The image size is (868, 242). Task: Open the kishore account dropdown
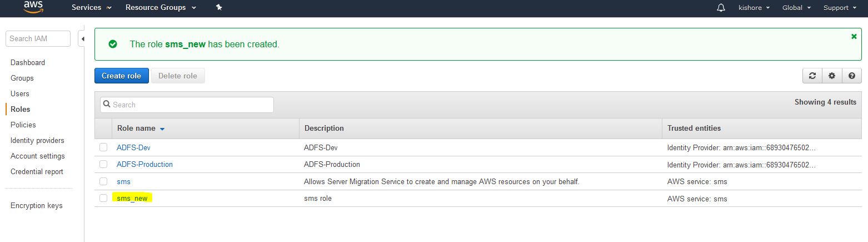tap(754, 8)
